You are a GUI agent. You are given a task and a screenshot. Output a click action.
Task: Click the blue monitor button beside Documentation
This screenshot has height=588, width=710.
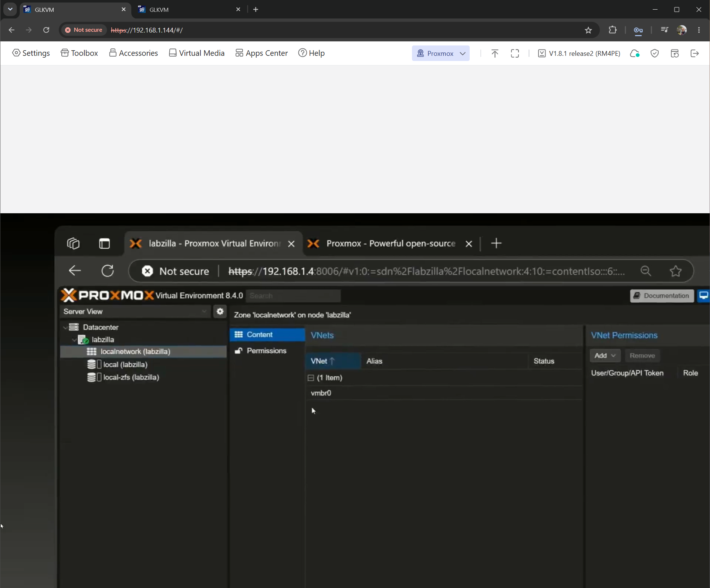(x=703, y=296)
